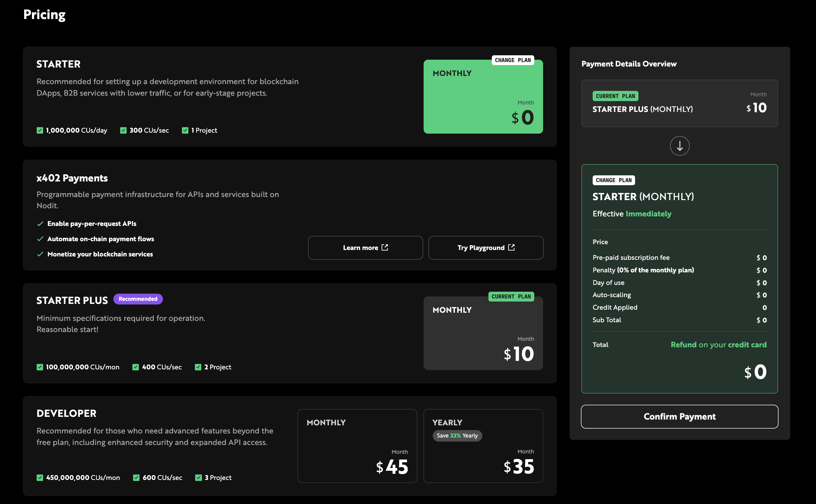Click Refund on your credit card text
Image resolution: width=816 pixels, height=504 pixels.
pyautogui.click(x=718, y=345)
